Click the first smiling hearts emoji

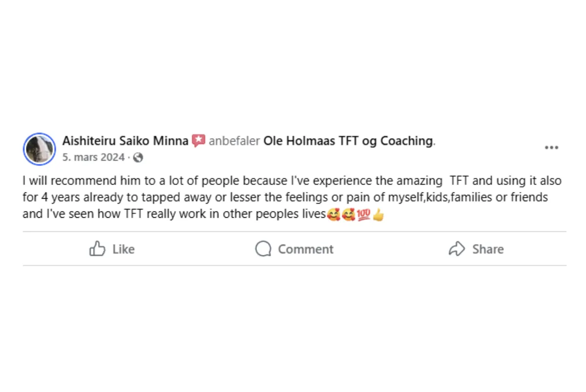point(334,215)
